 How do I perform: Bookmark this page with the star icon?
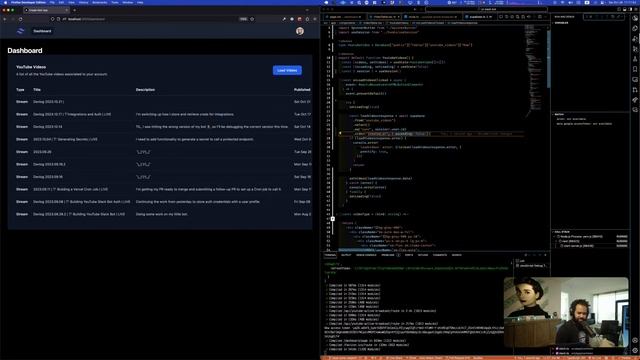(252, 19)
